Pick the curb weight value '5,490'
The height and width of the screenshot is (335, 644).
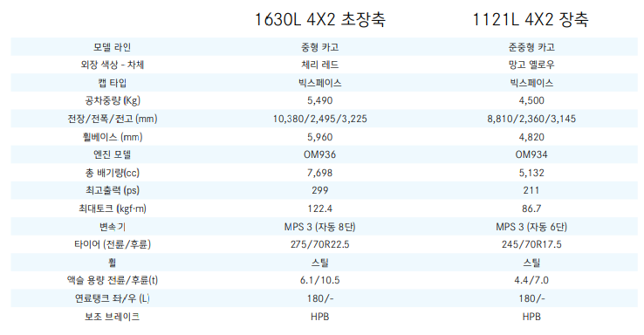(320, 100)
